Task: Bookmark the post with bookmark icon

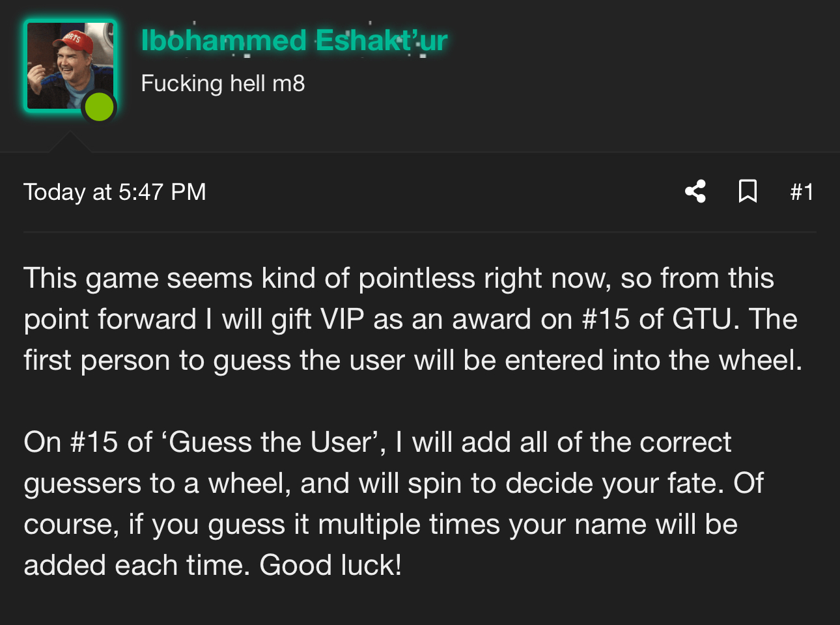Action: pos(748,191)
